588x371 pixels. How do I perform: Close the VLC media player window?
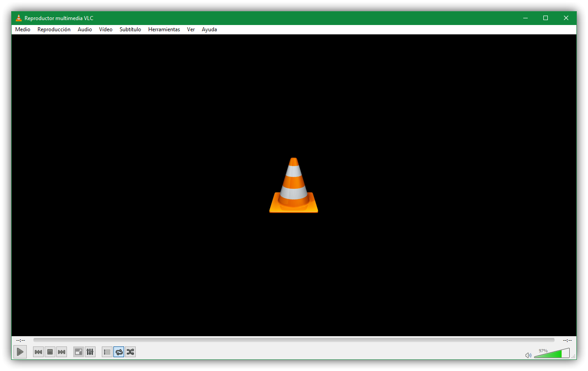pos(566,18)
